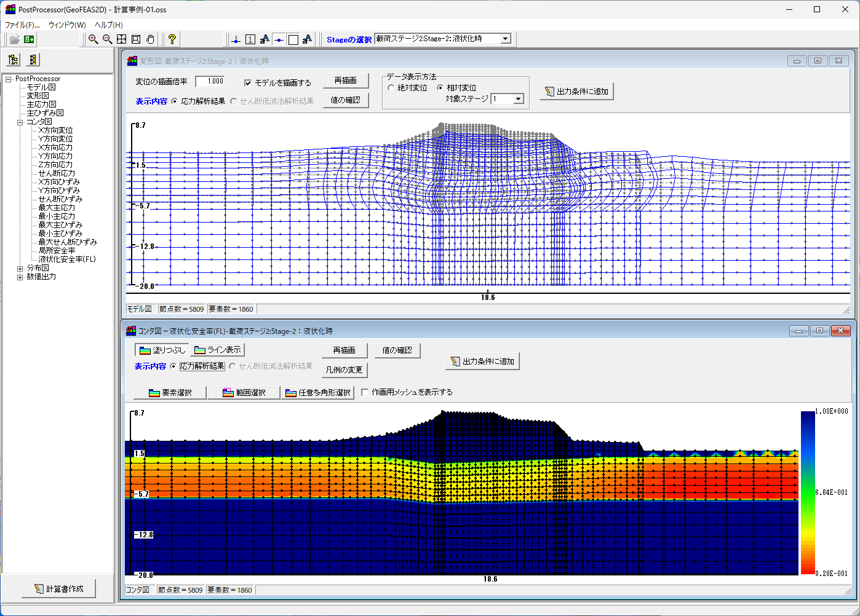The height and width of the screenshot is (616, 860).
Task: Click the 要素選択 element select button
Action: pos(170,393)
